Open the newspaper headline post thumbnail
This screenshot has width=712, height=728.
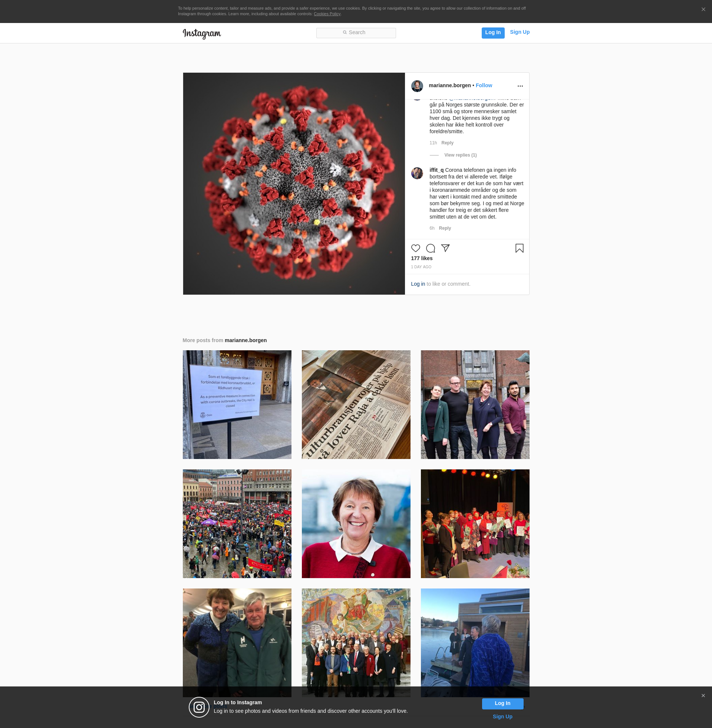(356, 404)
